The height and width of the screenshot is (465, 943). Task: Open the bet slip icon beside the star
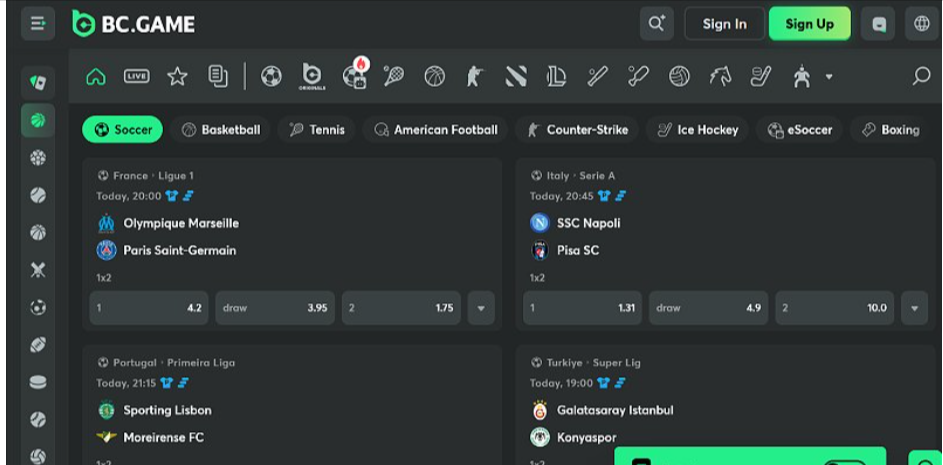click(x=218, y=77)
